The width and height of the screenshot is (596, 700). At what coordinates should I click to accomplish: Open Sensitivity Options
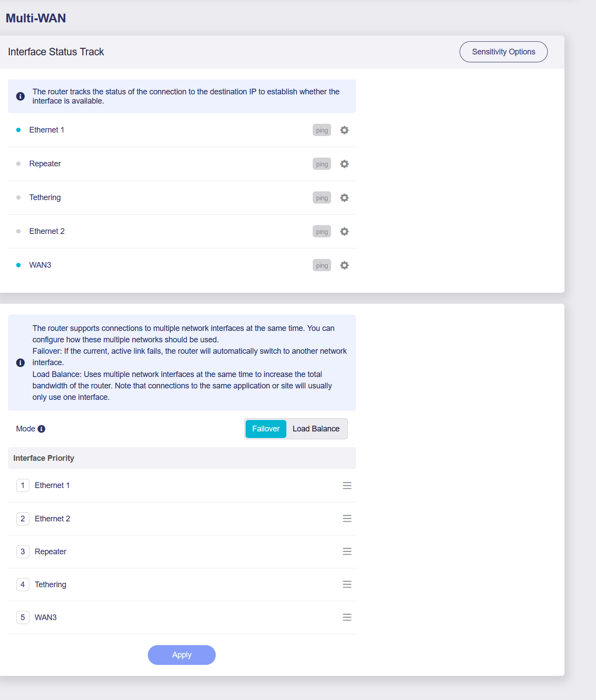(x=503, y=52)
